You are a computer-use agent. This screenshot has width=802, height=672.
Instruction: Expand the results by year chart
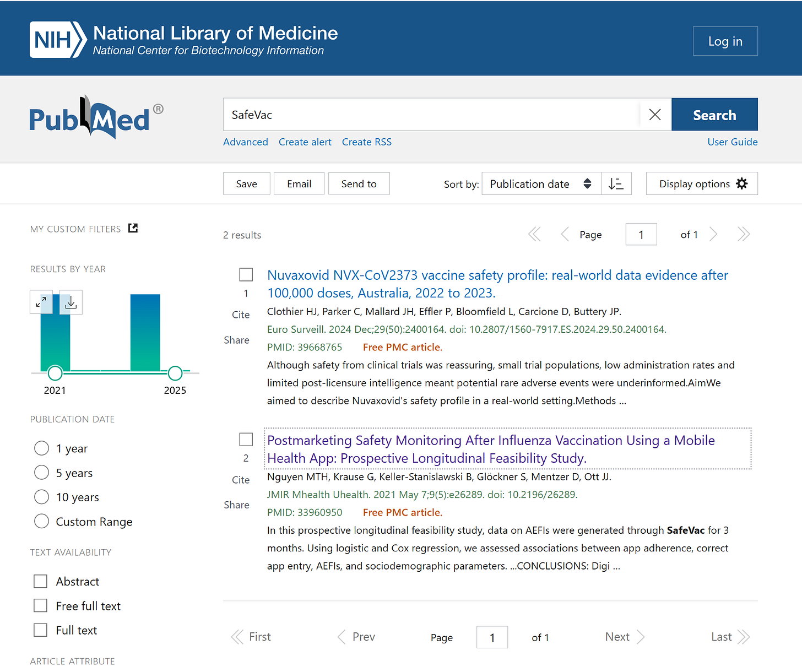click(x=41, y=302)
